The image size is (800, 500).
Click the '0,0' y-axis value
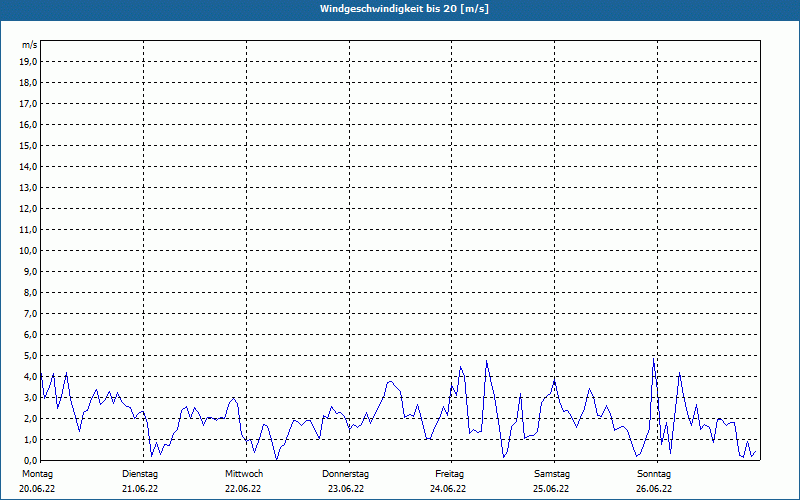[31, 460]
